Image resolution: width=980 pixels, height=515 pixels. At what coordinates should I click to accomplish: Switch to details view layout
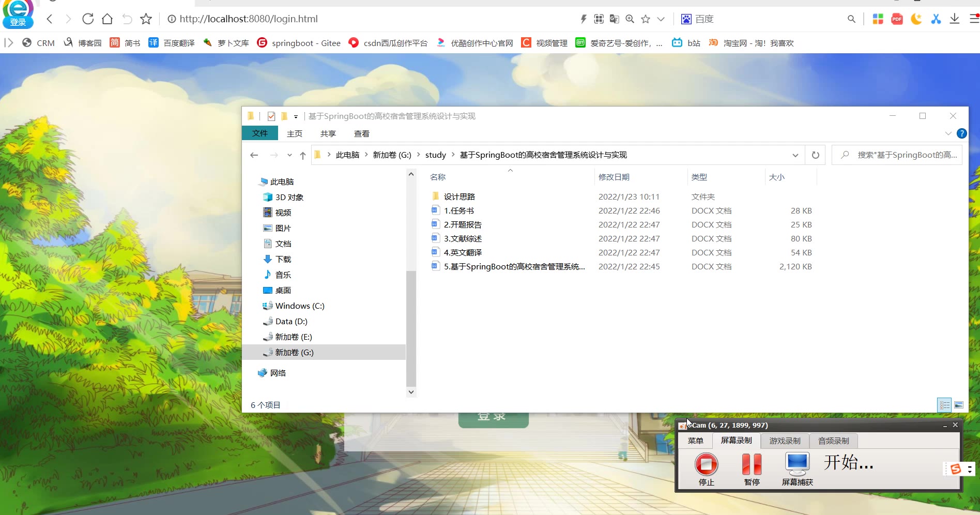coord(944,405)
